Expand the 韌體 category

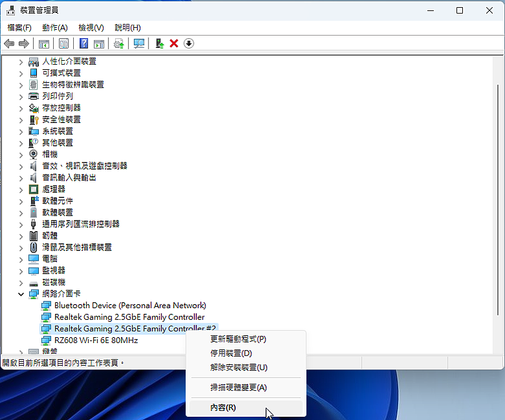(21, 236)
